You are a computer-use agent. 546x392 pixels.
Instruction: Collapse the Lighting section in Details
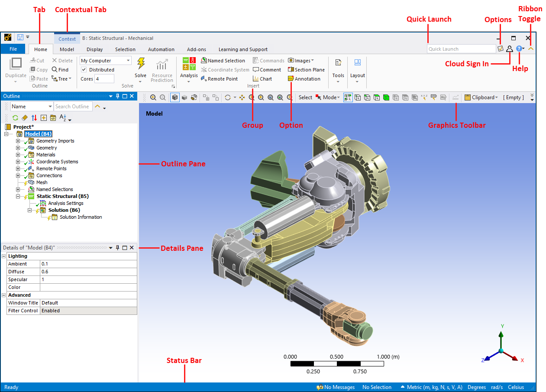pos(4,256)
